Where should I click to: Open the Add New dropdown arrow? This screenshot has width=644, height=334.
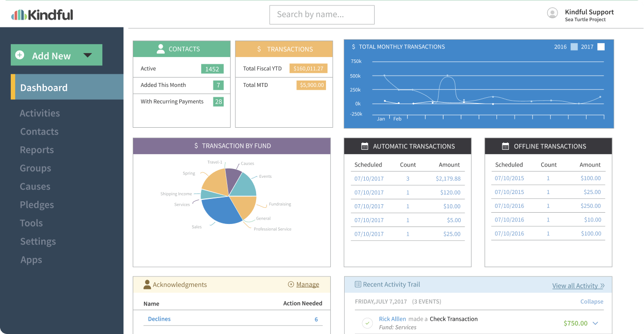(x=88, y=56)
